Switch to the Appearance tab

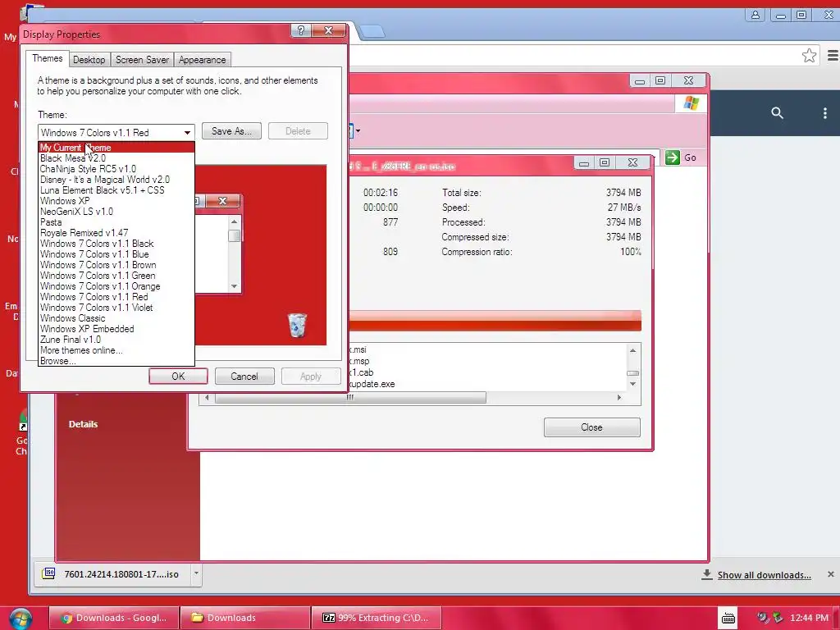[202, 59]
